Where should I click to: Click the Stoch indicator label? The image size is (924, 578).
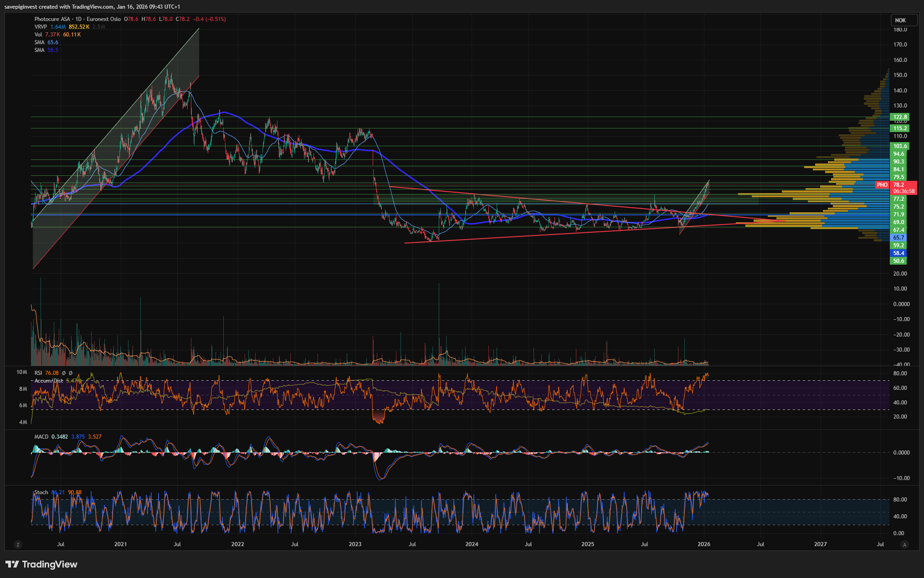click(x=41, y=492)
